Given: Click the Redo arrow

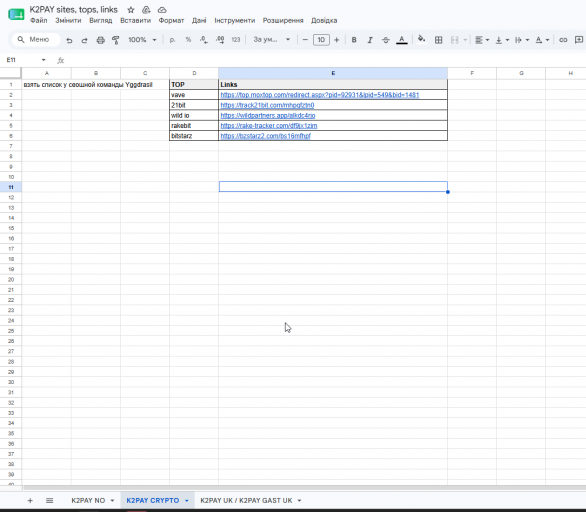Looking at the screenshot, I should click(84, 40).
